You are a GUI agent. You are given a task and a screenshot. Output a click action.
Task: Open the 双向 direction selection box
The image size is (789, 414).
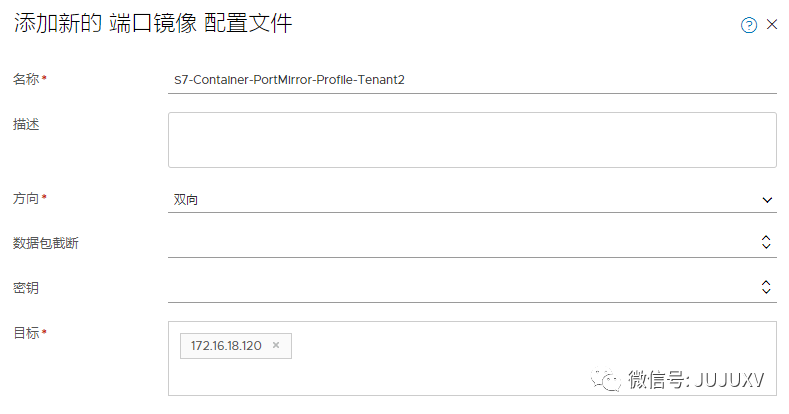[x=460, y=199]
